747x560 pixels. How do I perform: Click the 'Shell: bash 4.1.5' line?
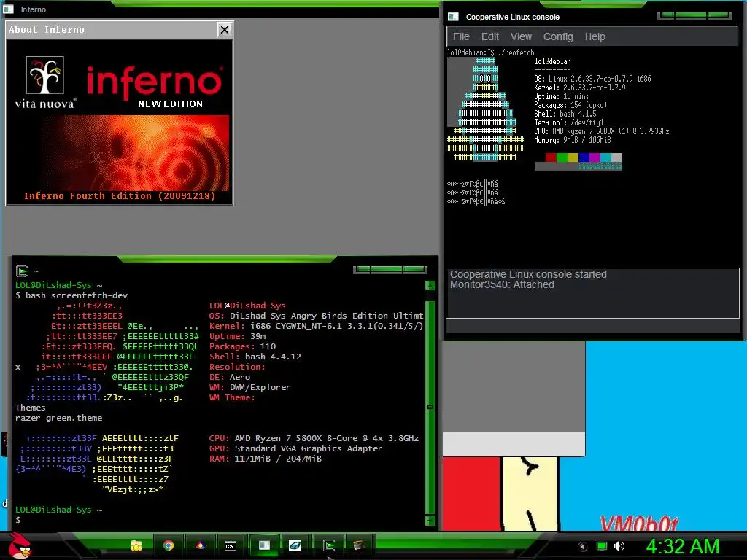(565, 114)
